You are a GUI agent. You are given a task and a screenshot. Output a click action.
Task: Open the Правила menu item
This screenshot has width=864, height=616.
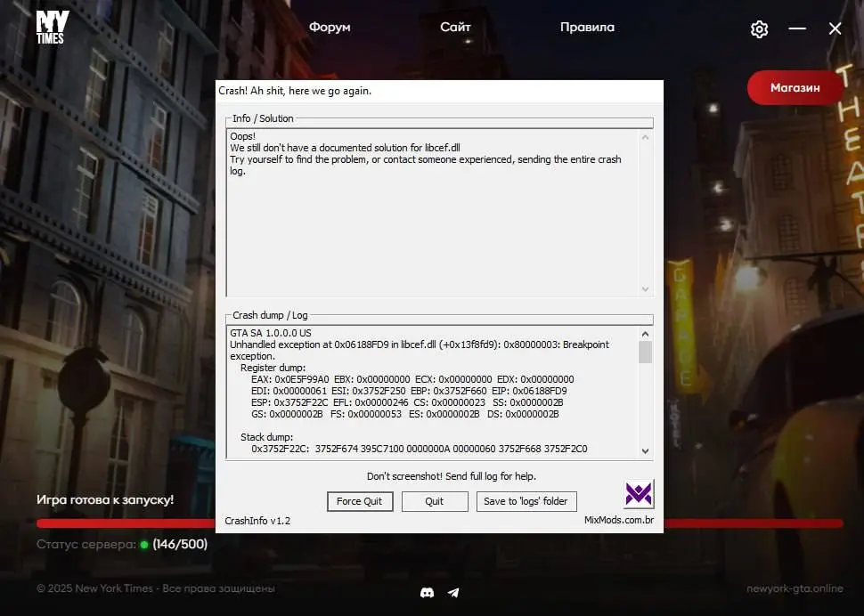(587, 28)
